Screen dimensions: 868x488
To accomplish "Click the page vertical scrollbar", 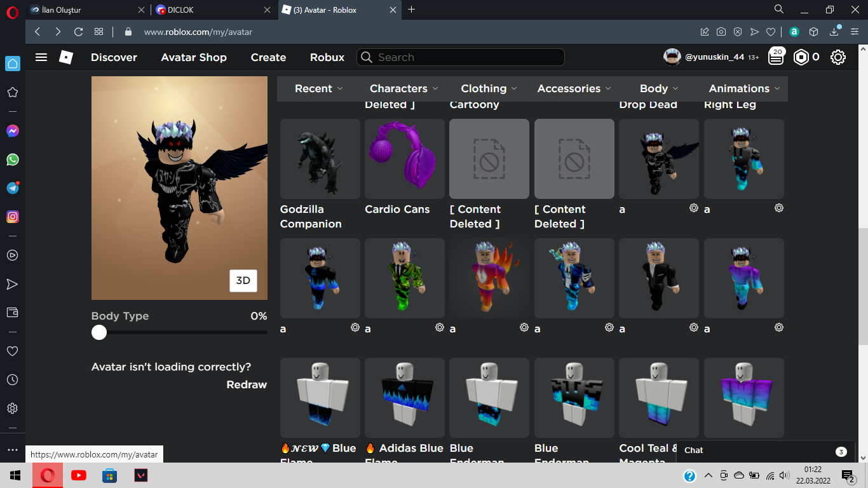I will point(863,286).
